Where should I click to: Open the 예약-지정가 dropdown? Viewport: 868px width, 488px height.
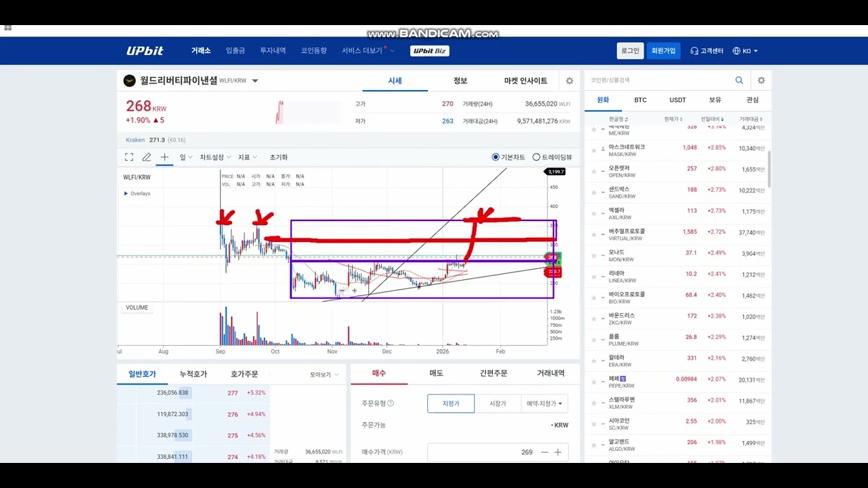click(545, 403)
